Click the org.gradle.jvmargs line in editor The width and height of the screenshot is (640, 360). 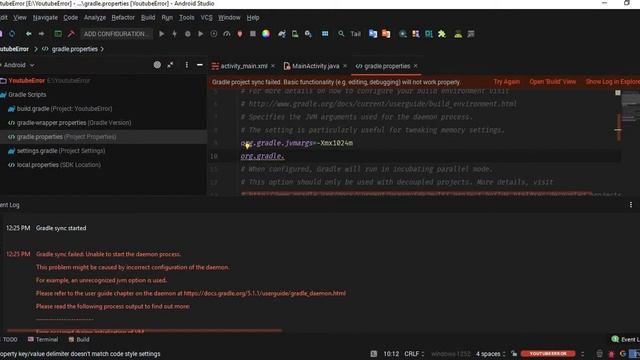[x=297, y=143]
